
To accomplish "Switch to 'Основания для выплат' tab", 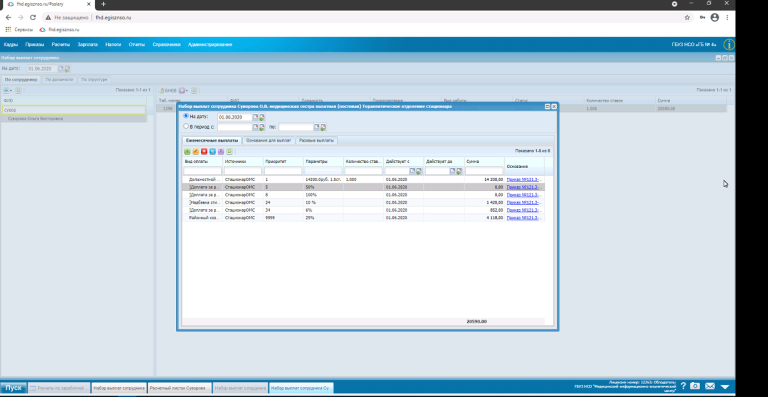I will [x=268, y=140].
